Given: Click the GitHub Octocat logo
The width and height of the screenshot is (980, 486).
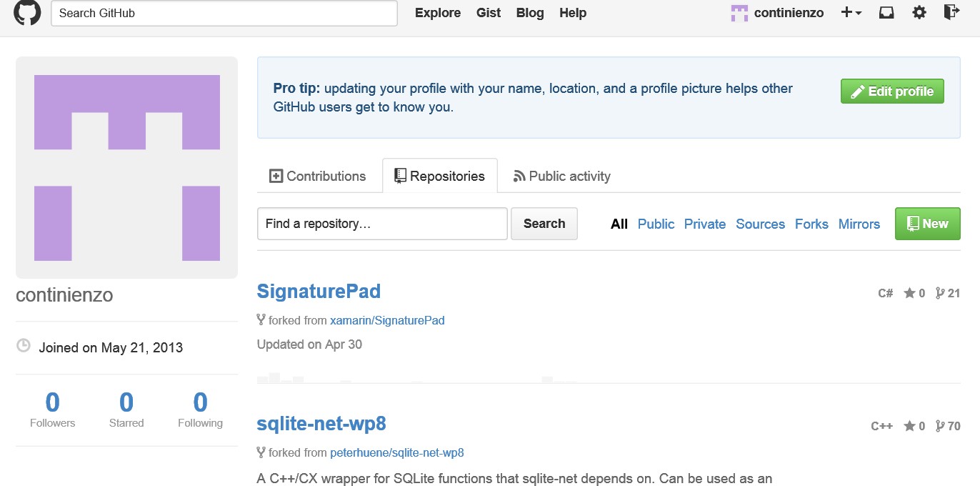Looking at the screenshot, I should coord(27,13).
